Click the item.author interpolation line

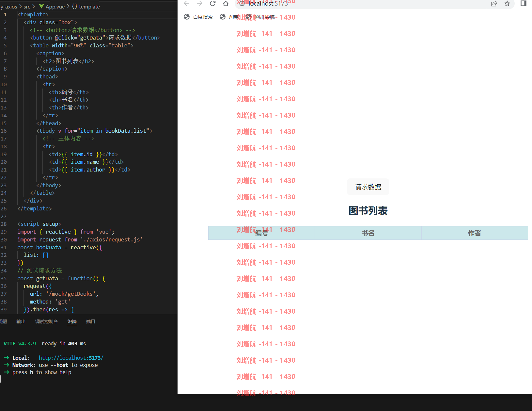coord(89,170)
